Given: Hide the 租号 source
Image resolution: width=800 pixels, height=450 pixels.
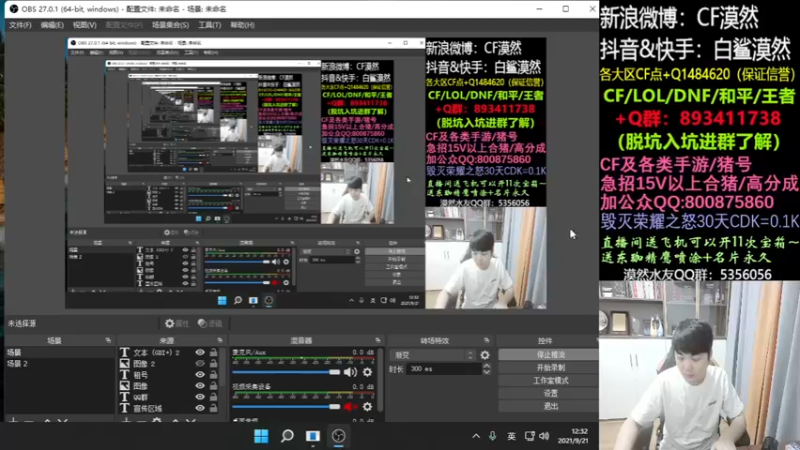Looking at the screenshot, I should coord(200,375).
